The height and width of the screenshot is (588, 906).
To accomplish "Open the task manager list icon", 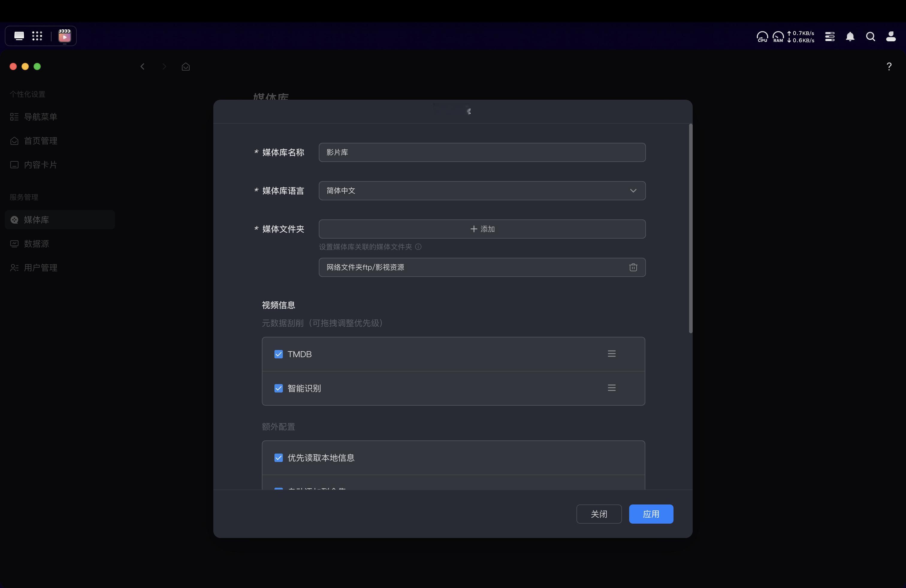I will (830, 37).
